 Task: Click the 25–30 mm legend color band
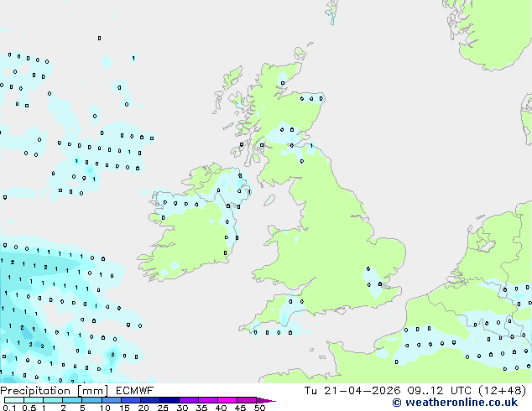click(170, 400)
